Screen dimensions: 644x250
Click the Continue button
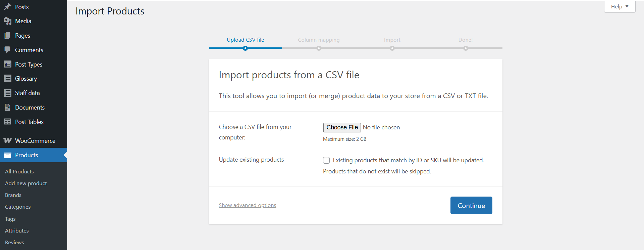click(x=471, y=205)
